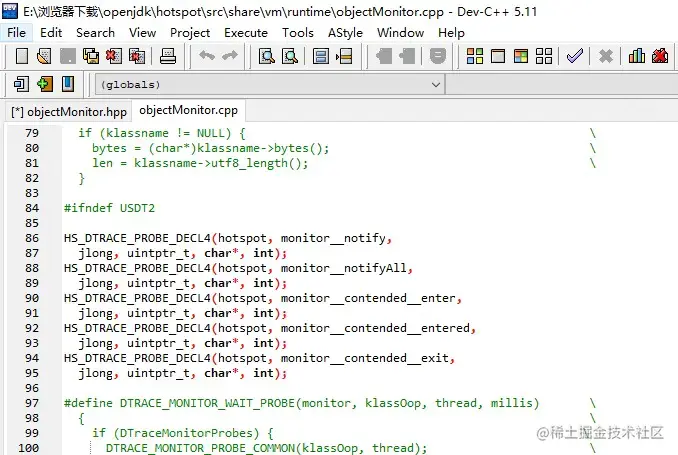The height and width of the screenshot is (455, 678).
Task: Click the New file toolbar icon
Action: pyautogui.click(x=22, y=56)
